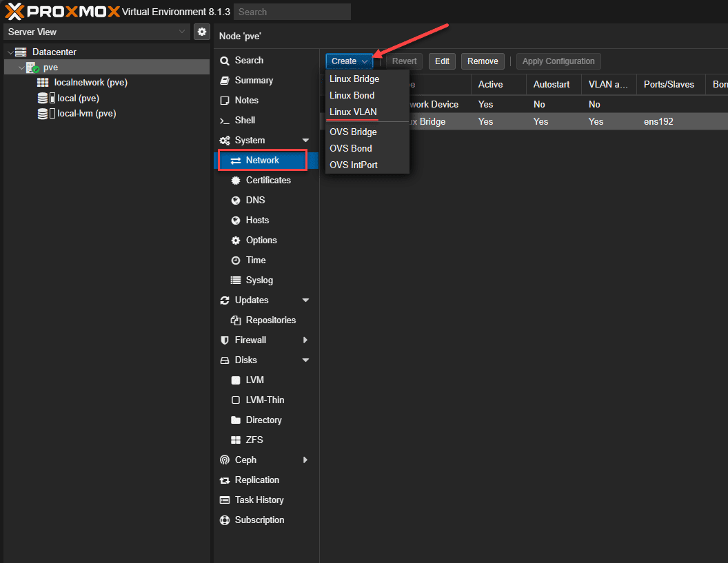
Task: Click the Repositories files icon
Action: 236,320
